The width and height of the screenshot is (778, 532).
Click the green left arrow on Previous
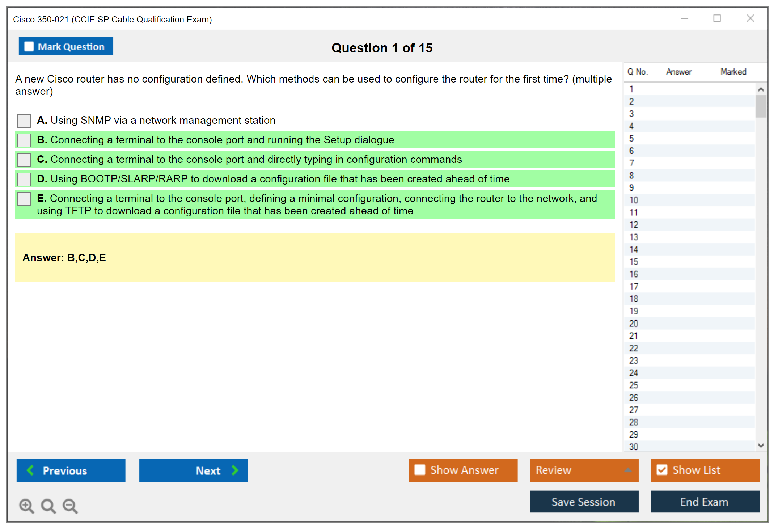coord(30,470)
